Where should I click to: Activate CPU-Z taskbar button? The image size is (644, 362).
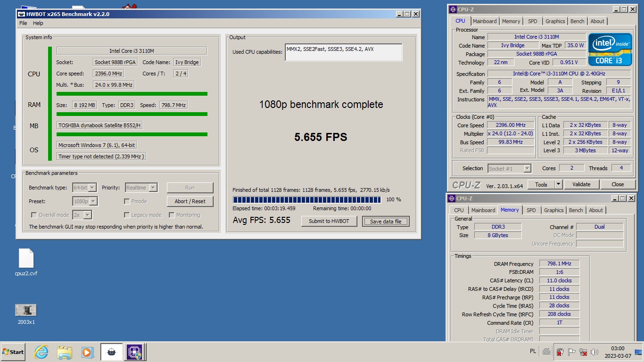click(134, 352)
